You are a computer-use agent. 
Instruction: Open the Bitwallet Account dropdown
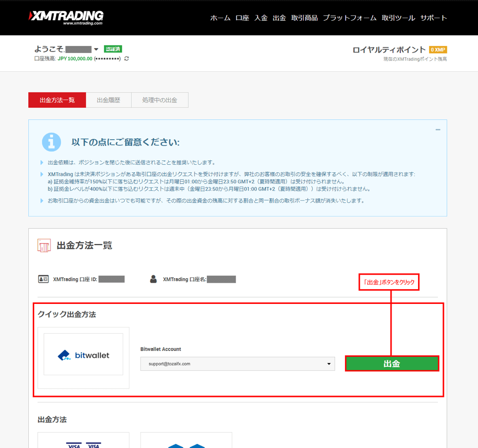click(238, 364)
